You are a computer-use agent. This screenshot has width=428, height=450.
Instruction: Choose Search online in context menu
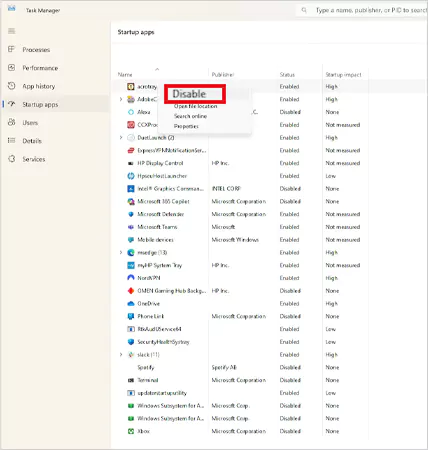pyautogui.click(x=190, y=116)
